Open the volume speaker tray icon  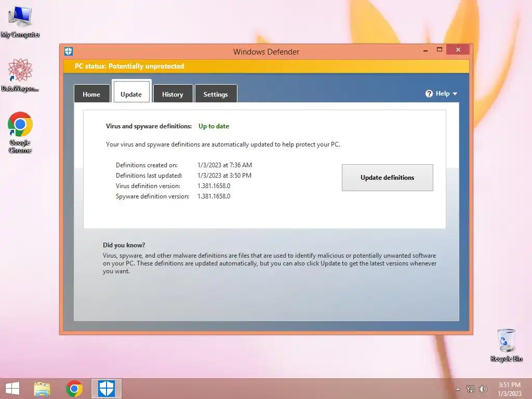point(483,389)
